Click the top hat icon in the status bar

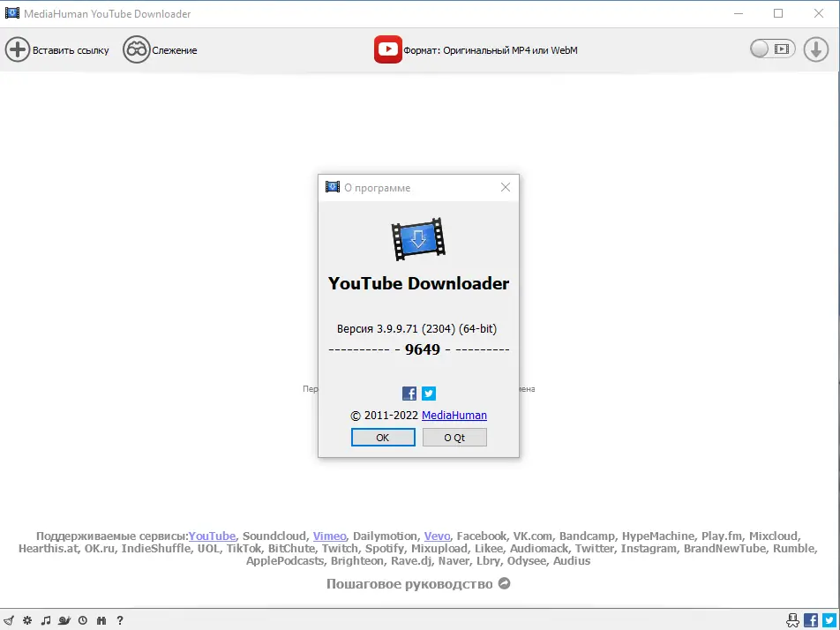793,620
